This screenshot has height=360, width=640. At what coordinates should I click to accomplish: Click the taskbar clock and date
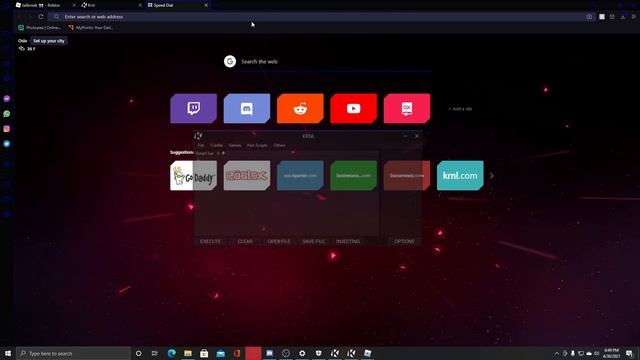tap(611, 353)
